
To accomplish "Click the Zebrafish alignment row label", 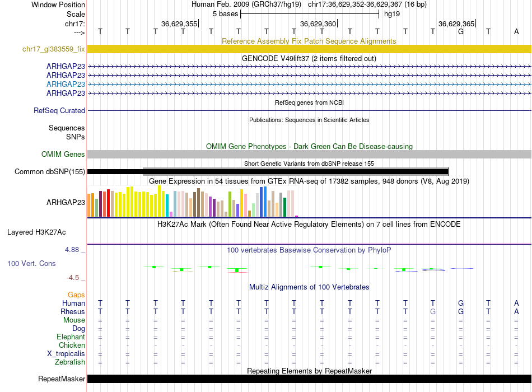I will pos(71,362).
